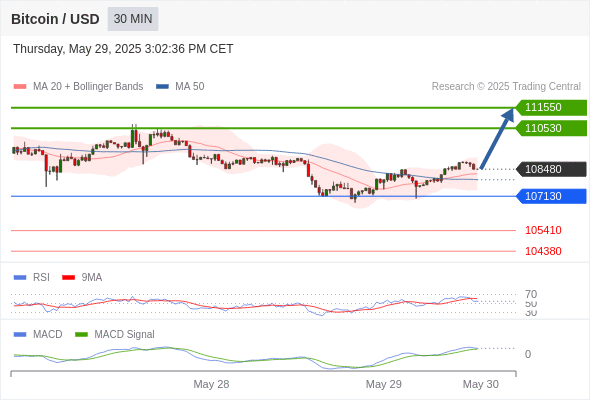Viewport: 590px width, 400px height.
Task: Click the May 29 axis date label
Action: (x=383, y=384)
